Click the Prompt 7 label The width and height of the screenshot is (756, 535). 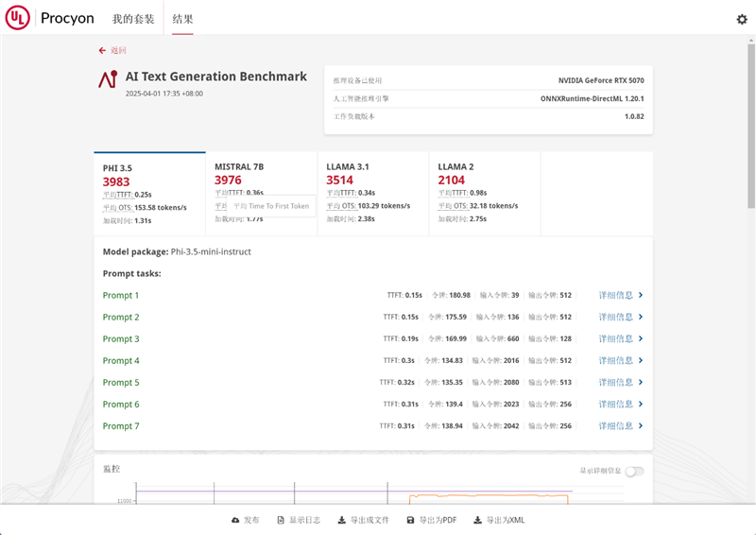(x=121, y=426)
